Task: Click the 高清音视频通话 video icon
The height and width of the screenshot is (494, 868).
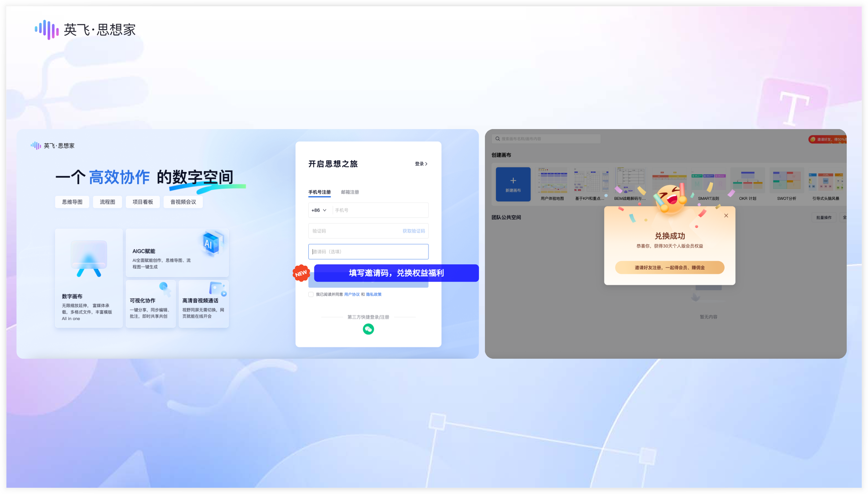Action: point(218,289)
